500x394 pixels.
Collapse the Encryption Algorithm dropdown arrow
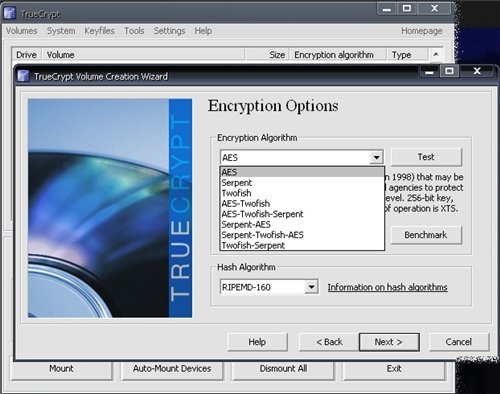(x=376, y=157)
